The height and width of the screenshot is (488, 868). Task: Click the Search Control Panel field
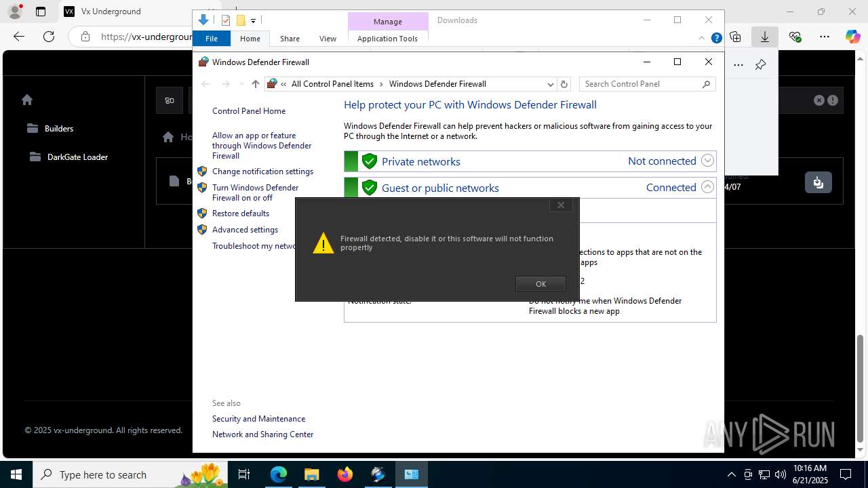[641, 84]
